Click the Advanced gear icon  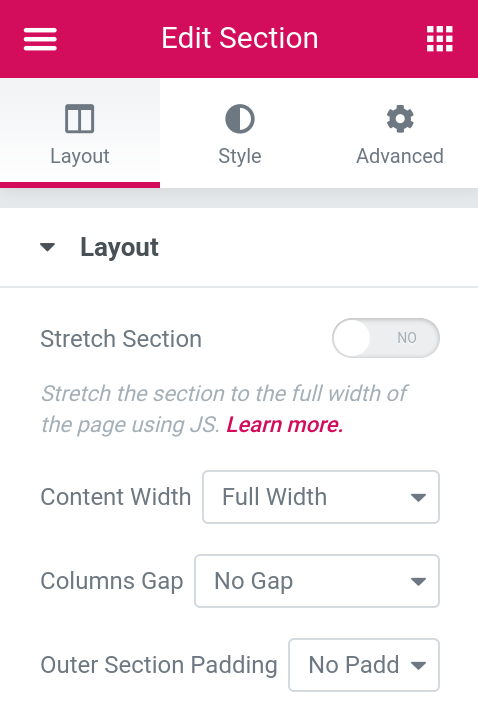click(x=400, y=119)
